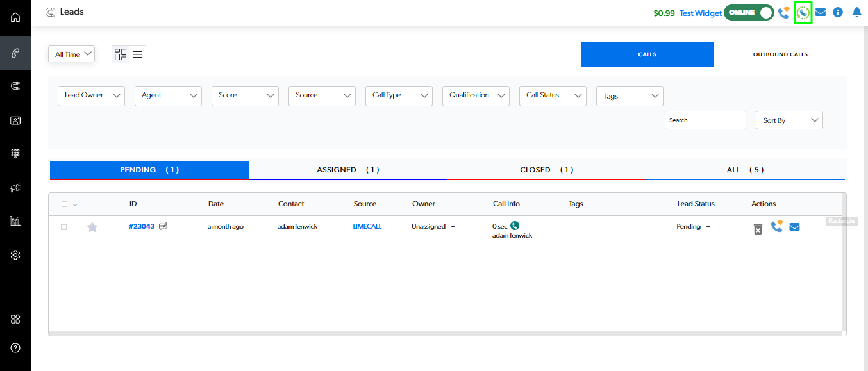Email lead #23043 from Actions column

click(x=794, y=226)
